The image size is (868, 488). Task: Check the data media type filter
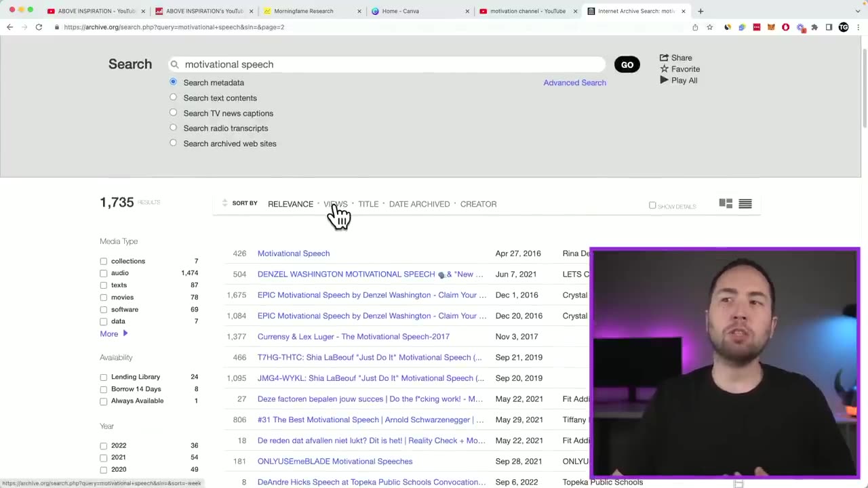click(104, 322)
